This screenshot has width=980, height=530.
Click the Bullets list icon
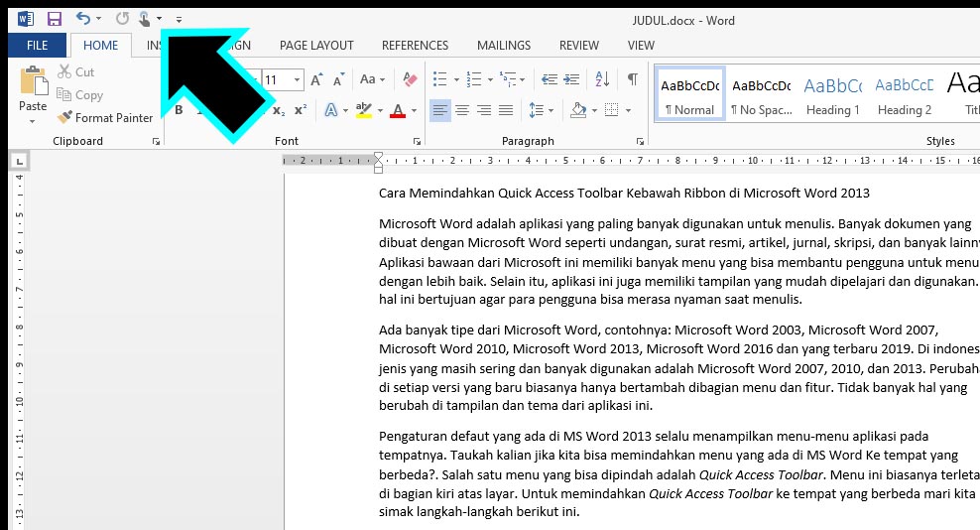coord(440,78)
